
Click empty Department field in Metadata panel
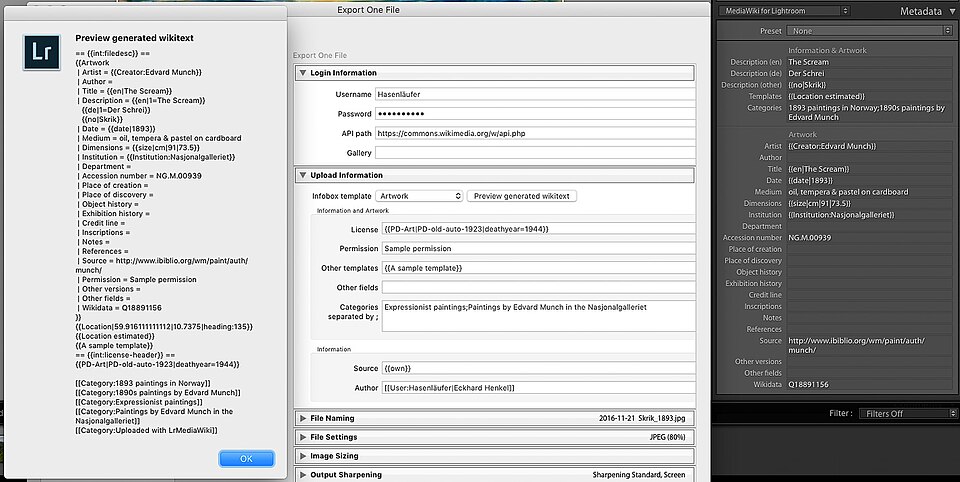pos(870,226)
